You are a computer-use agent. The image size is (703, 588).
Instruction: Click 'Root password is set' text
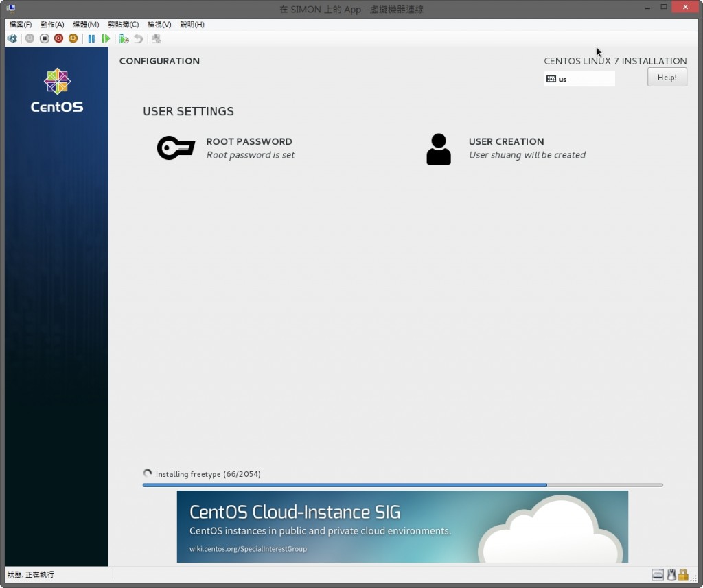click(250, 155)
